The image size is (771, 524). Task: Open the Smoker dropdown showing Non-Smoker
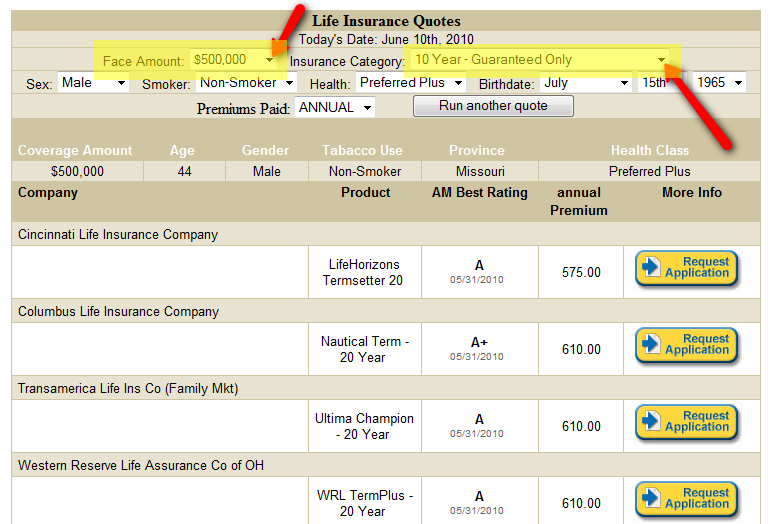pyautogui.click(x=246, y=83)
